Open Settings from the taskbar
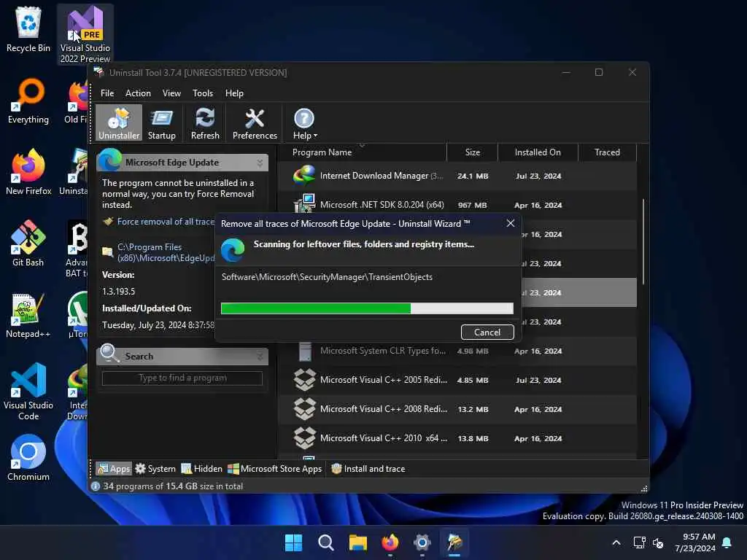Screen dimensions: 747x560 pos(422,542)
